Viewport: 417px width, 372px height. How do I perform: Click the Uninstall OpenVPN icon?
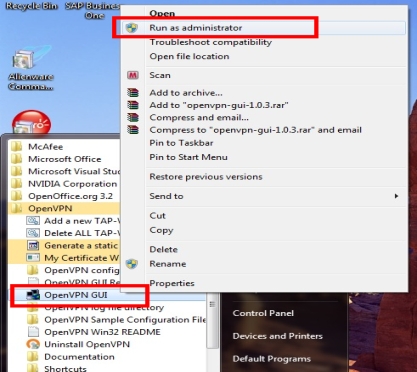coord(33,344)
